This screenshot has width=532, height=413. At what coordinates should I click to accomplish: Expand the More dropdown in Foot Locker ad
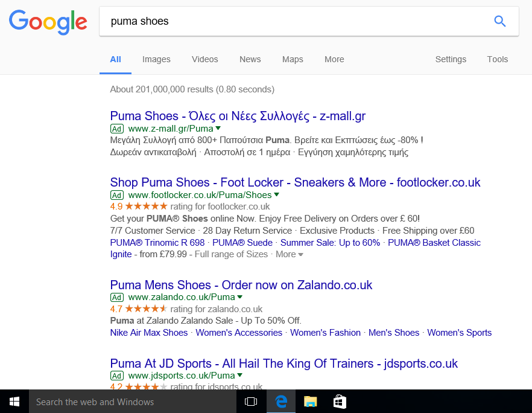tap(289, 254)
